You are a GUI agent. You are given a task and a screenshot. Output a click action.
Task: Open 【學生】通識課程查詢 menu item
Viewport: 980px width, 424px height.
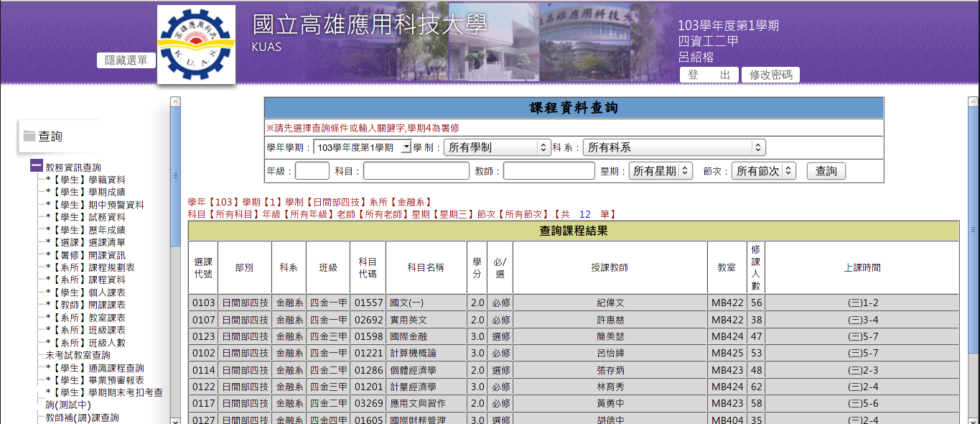coord(95,368)
